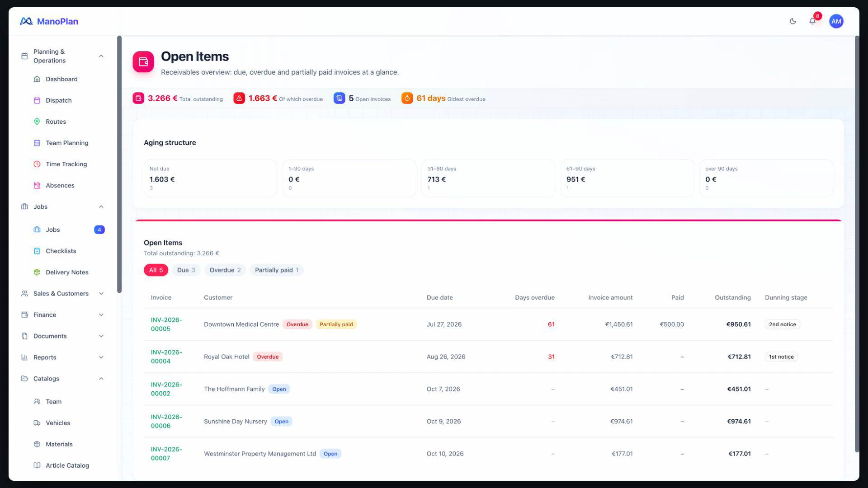Open AM user avatar menu
Image resolution: width=868 pixels, height=488 pixels.
pyautogui.click(x=836, y=21)
